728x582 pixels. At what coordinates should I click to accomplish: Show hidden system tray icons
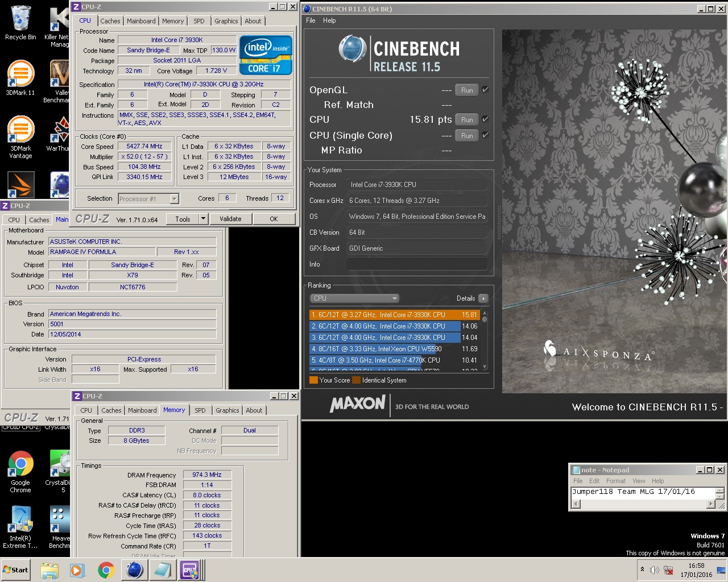click(642, 569)
